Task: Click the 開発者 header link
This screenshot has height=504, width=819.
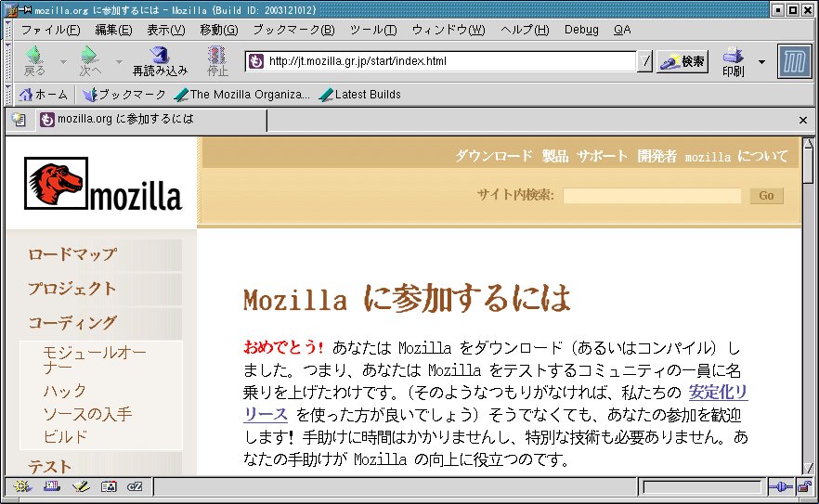Action: (656, 156)
